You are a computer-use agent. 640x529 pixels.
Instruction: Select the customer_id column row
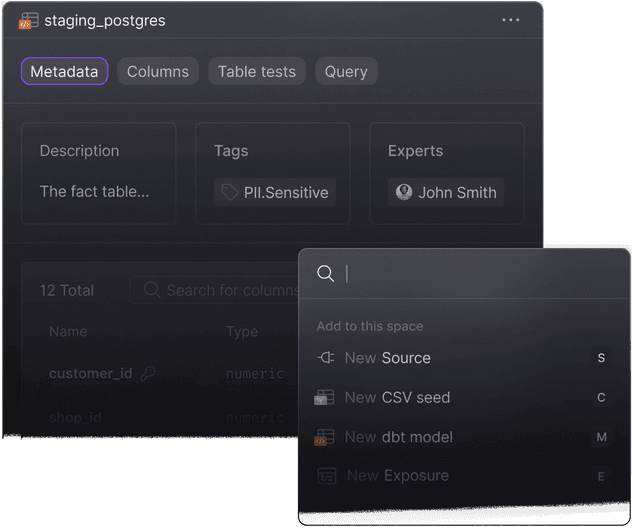[x=91, y=373]
